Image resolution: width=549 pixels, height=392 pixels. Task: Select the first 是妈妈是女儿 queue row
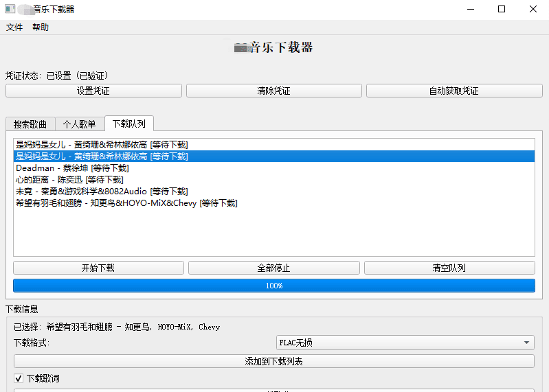tap(273, 144)
